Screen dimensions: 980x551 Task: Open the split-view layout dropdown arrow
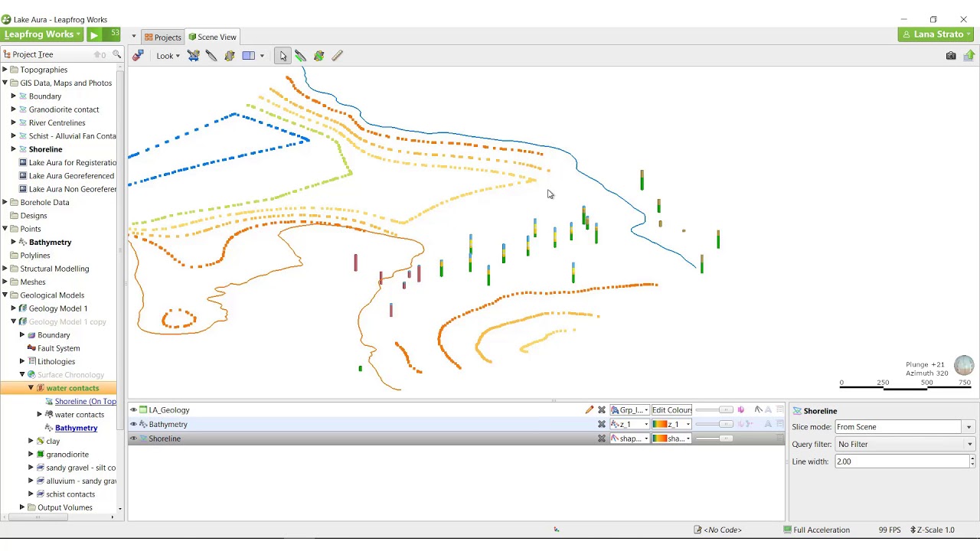point(262,55)
